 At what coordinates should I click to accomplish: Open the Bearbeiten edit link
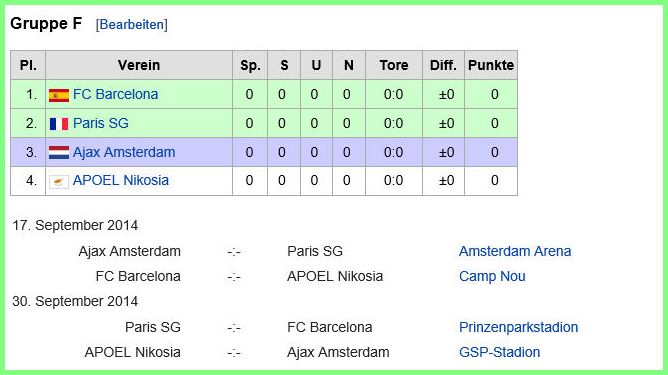tap(132, 25)
